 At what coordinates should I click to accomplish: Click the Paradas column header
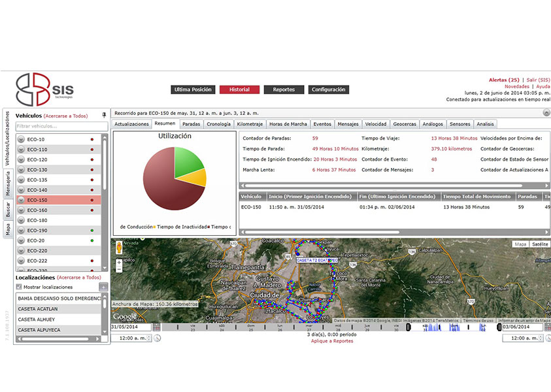point(529,197)
